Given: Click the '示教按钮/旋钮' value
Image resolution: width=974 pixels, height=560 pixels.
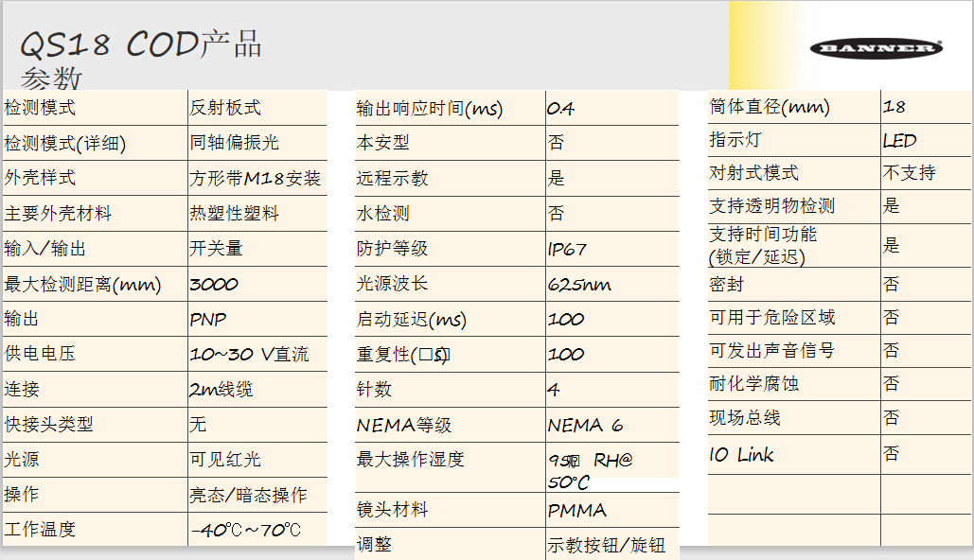Looking at the screenshot, I should [606, 545].
